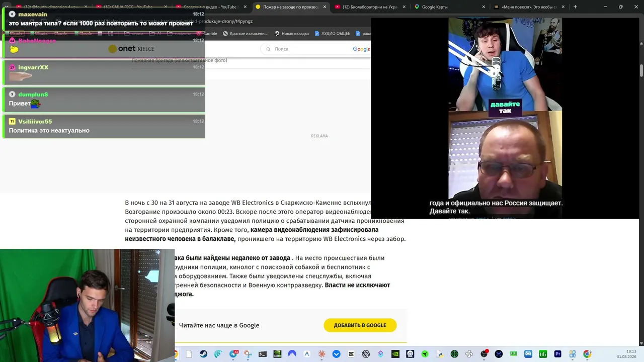Close the Google Карты tab
The height and width of the screenshot is (362, 644).
point(484,7)
